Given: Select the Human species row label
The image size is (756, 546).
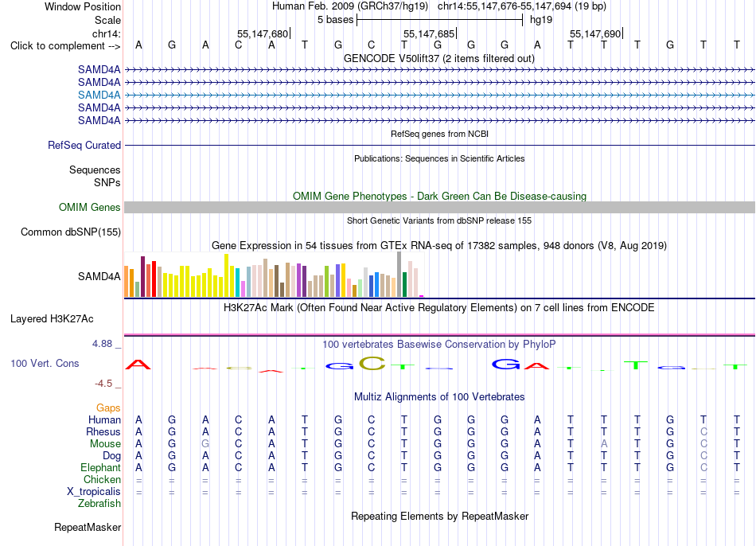Looking at the screenshot, I should tap(104, 420).
